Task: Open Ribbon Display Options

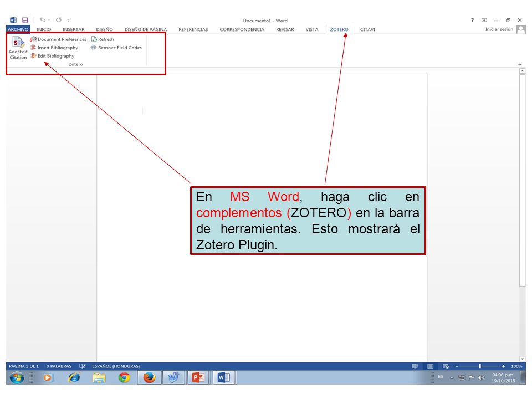Action: pos(484,20)
